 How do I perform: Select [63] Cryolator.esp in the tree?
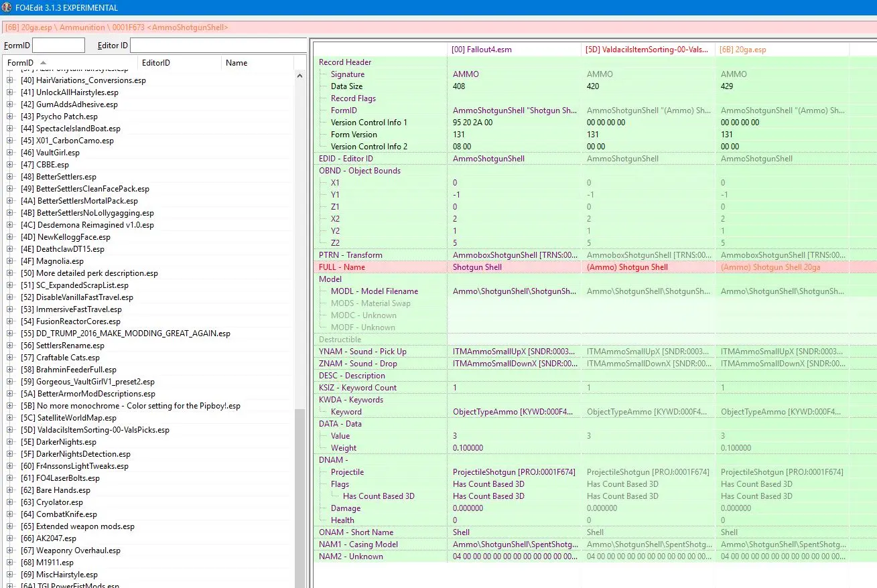pos(52,502)
